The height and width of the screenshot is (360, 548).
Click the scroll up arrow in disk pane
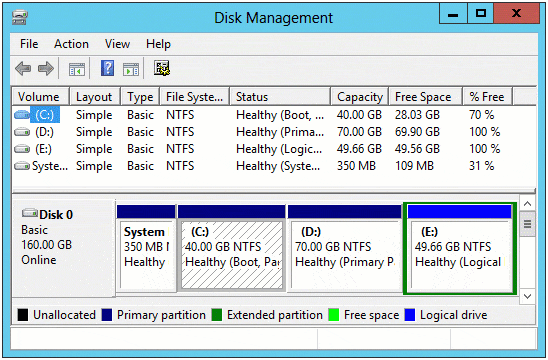527,204
